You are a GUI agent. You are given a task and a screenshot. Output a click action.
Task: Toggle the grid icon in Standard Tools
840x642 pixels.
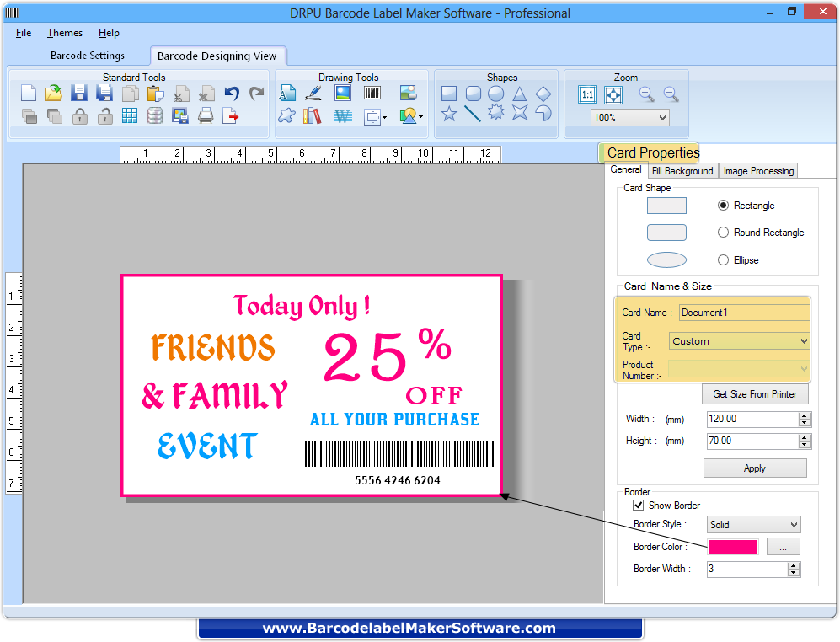130,115
